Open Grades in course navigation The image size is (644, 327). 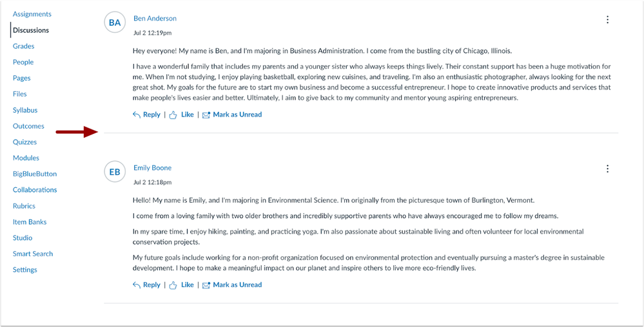point(23,46)
